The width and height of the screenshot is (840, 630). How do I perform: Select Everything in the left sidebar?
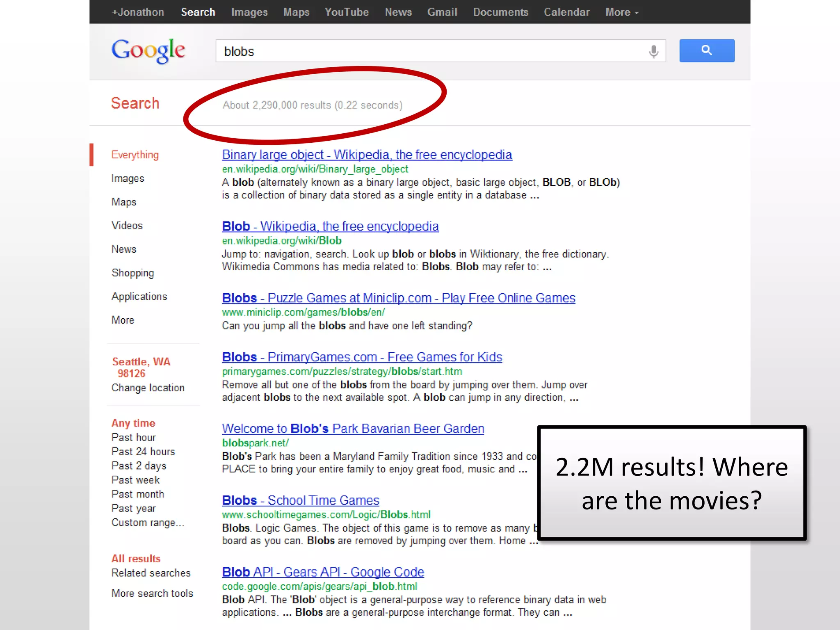(135, 155)
